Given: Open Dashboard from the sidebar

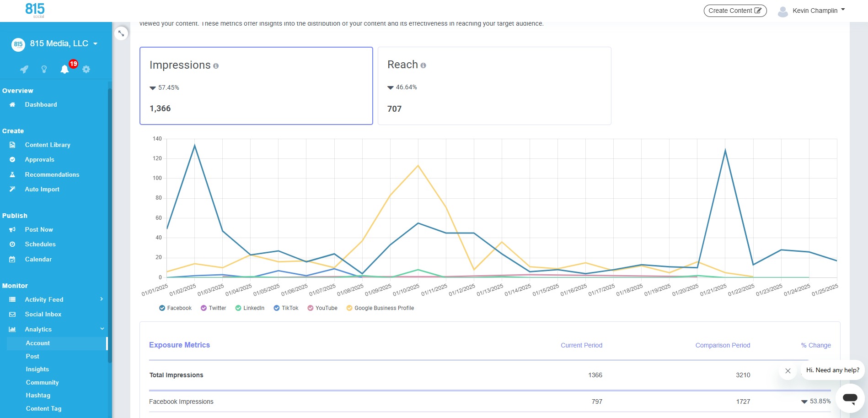Looking at the screenshot, I should [x=41, y=105].
